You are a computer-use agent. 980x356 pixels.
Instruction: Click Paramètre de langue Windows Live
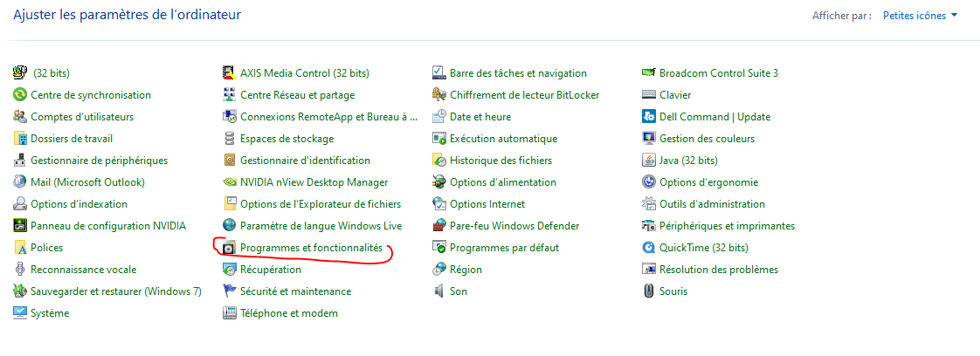[321, 226]
